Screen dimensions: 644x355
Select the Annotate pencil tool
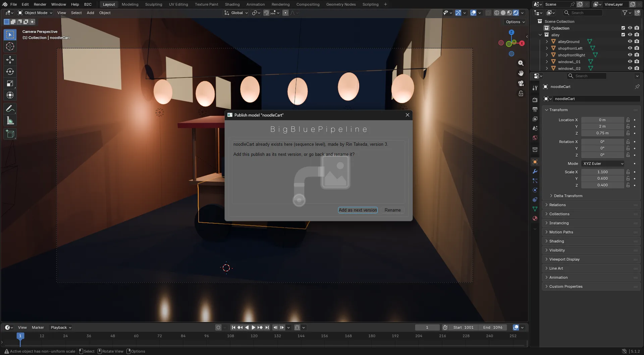(x=10, y=109)
